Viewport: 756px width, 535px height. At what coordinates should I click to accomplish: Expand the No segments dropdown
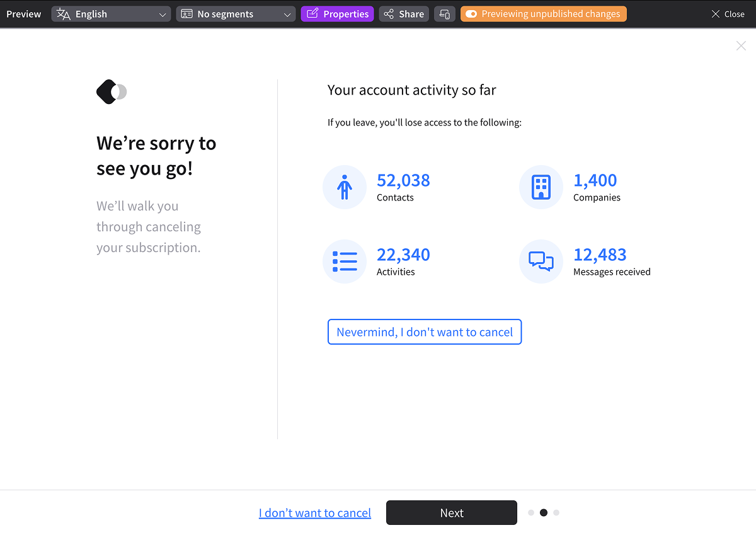pyautogui.click(x=236, y=14)
